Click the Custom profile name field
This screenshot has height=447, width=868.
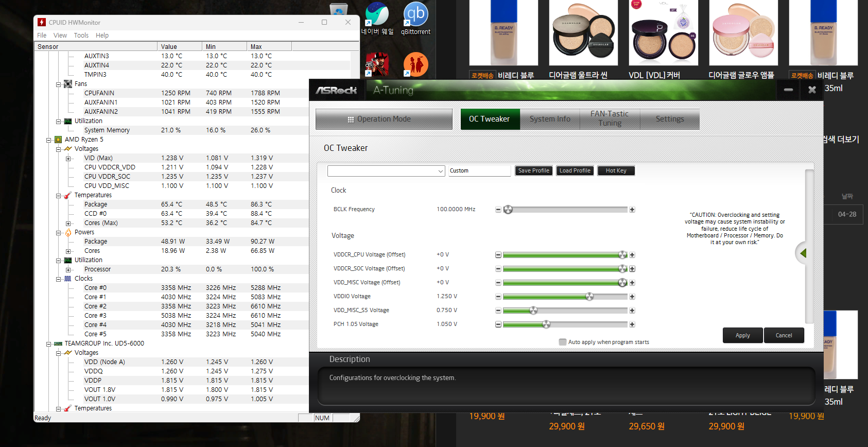[x=479, y=171]
